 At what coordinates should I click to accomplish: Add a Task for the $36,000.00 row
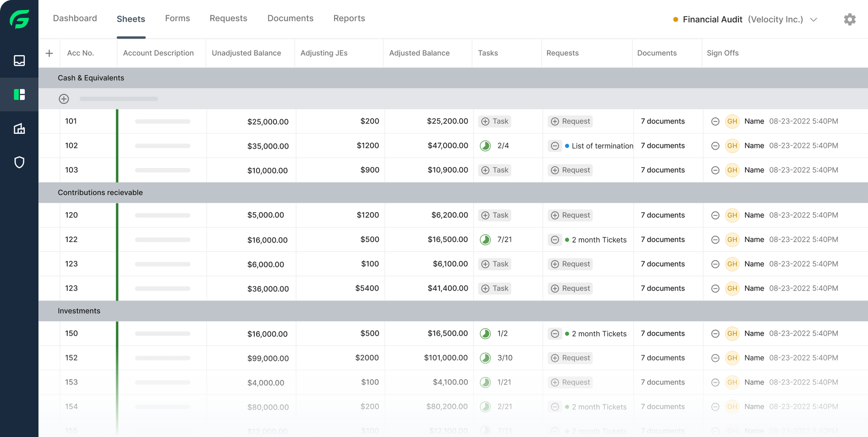495,289
